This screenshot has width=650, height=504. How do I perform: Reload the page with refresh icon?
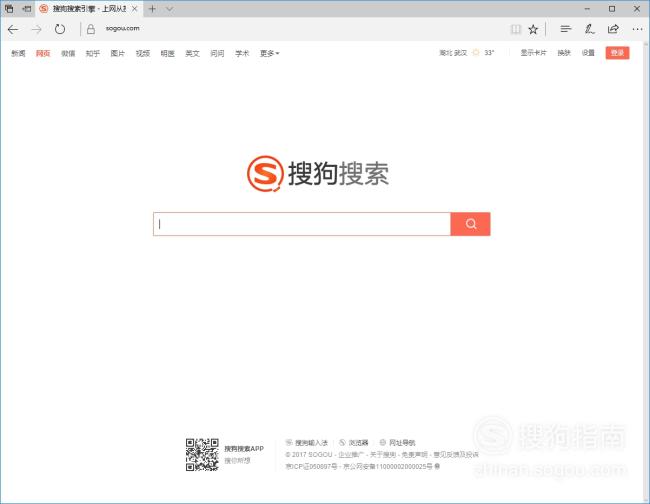coord(60,29)
